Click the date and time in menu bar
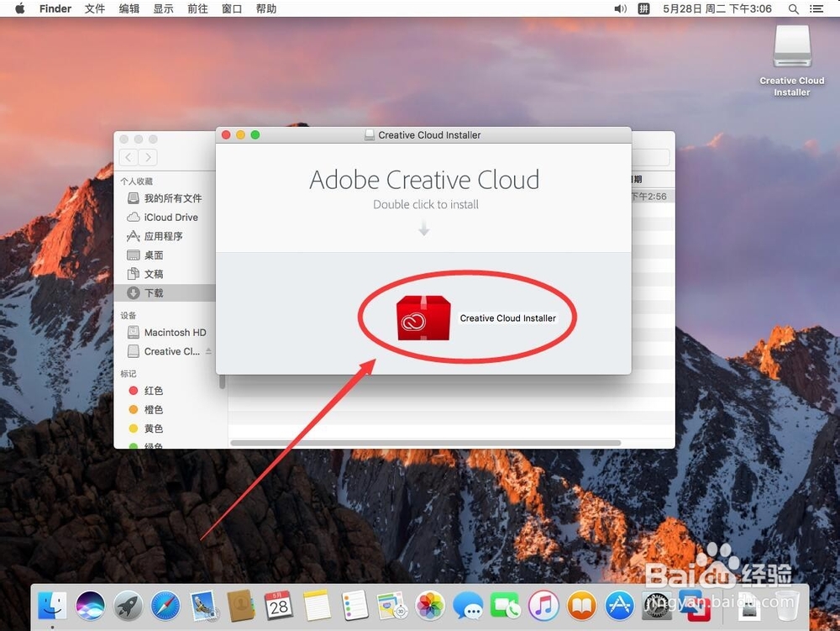The width and height of the screenshot is (840, 631). pos(717,8)
